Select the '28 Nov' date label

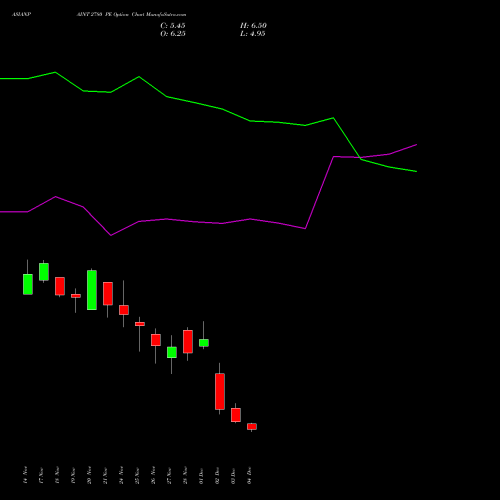tap(185, 475)
